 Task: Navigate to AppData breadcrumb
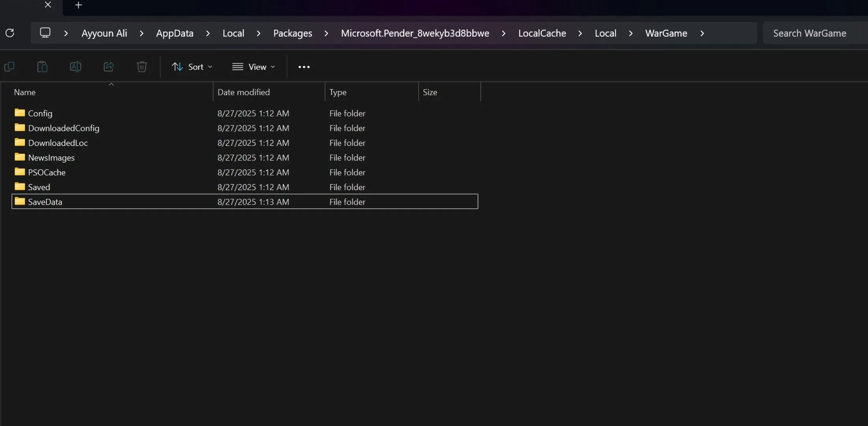175,33
